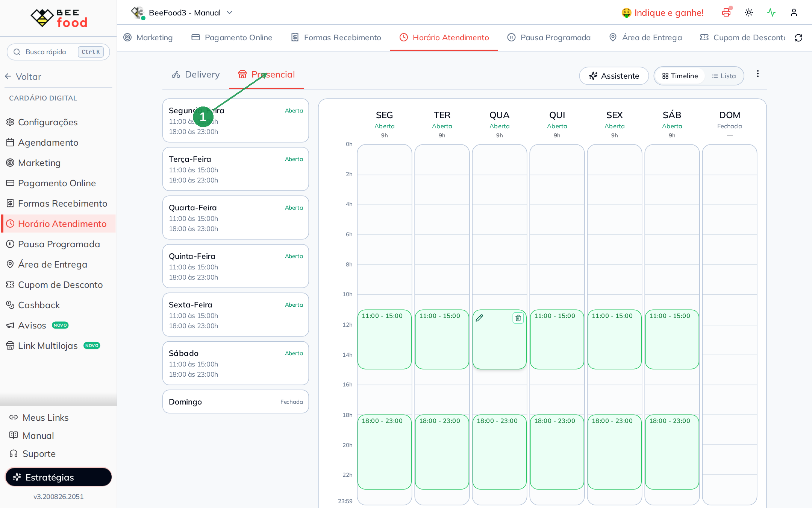Open the Formas Recebimento top tab
812x508 pixels.
coord(336,38)
